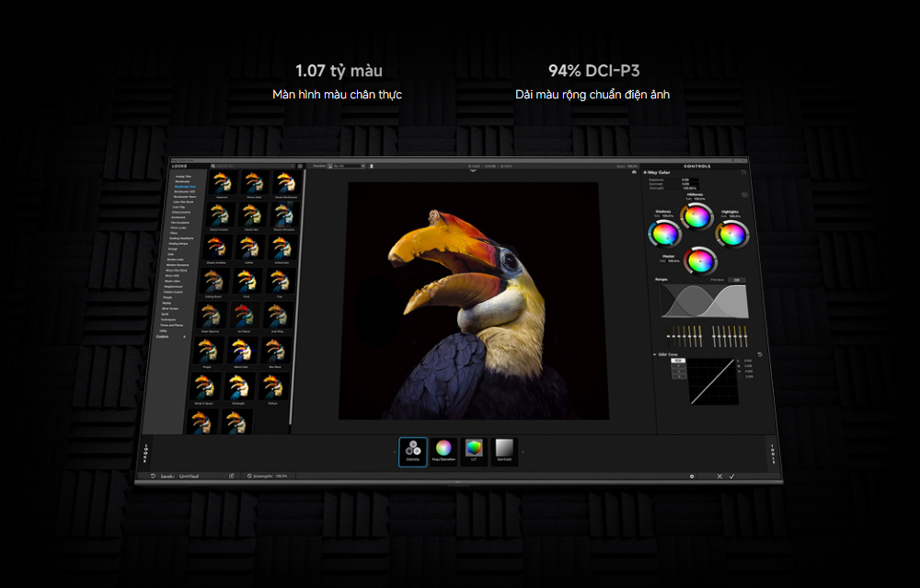Select the Colorista tool in the tool chain

[412, 450]
